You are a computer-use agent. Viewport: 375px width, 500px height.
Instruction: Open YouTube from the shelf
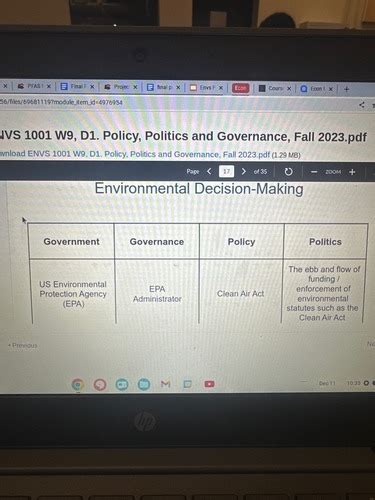coord(209,384)
